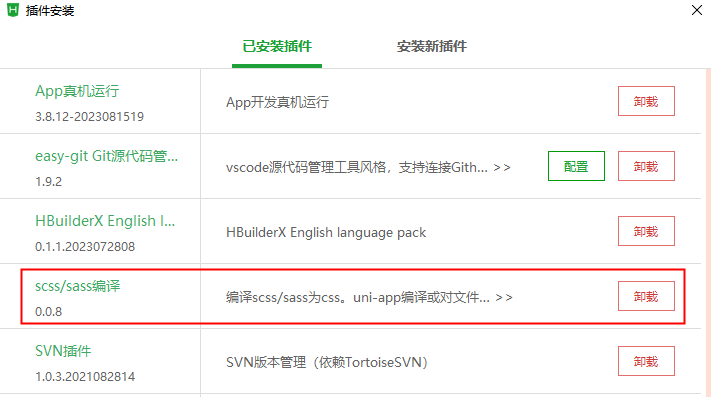Image resolution: width=711 pixels, height=397 pixels.
Task: Click description SVN版本管理（依赖TortoiseSVN）
Action: (x=327, y=363)
